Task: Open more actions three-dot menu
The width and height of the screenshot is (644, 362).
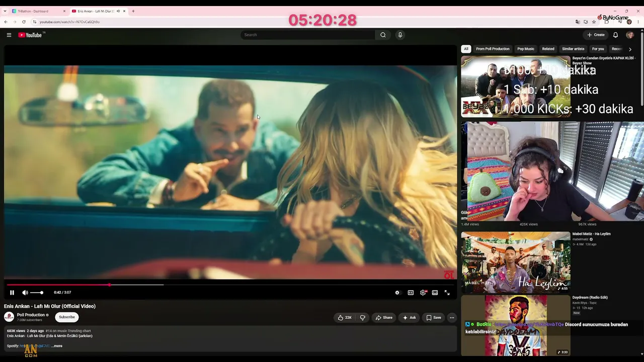Action: point(452,318)
